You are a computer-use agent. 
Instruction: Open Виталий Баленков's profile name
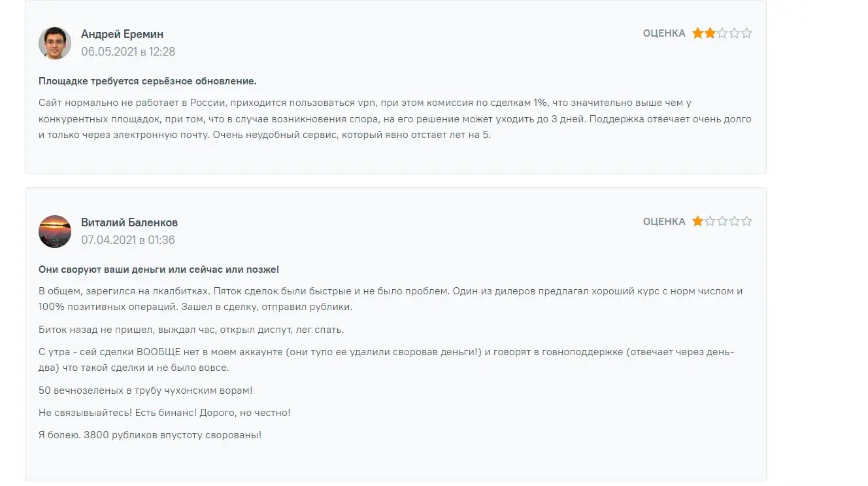(x=129, y=222)
